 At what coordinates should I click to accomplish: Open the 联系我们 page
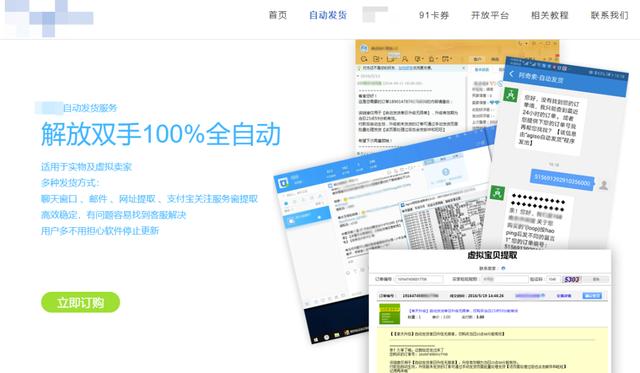609,16
